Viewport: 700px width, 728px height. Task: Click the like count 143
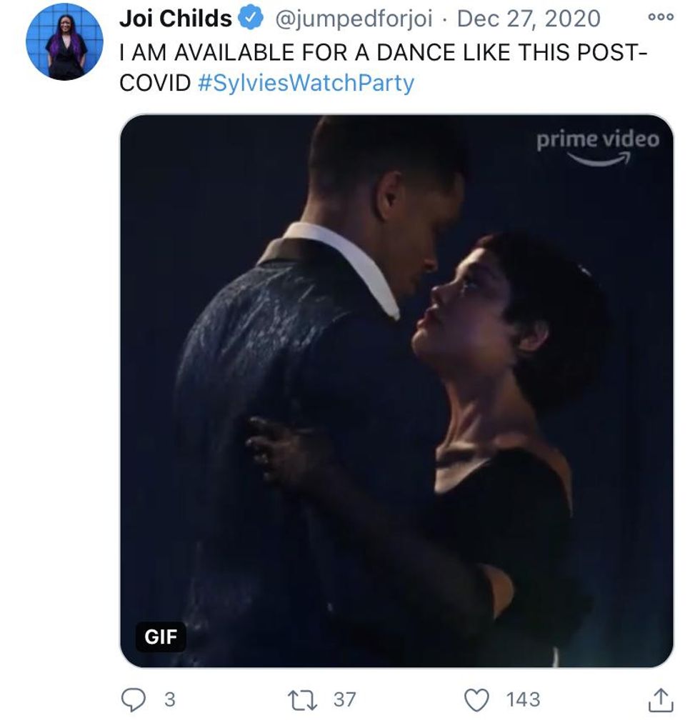[x=523, y=699]
